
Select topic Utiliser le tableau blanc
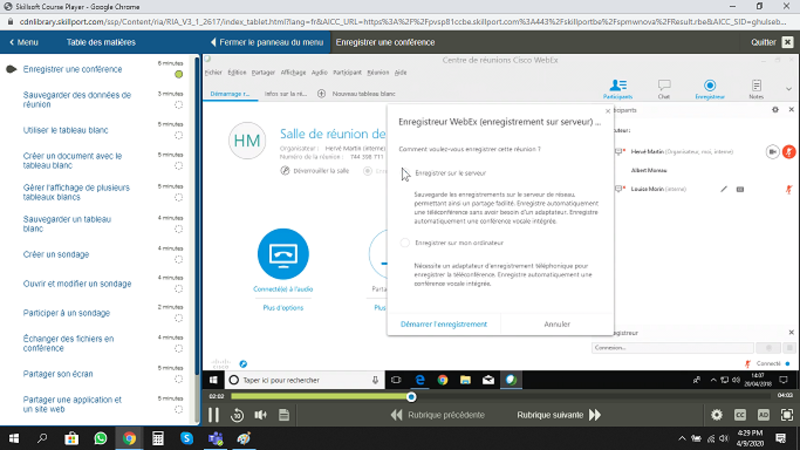click(x=65, y=130)
